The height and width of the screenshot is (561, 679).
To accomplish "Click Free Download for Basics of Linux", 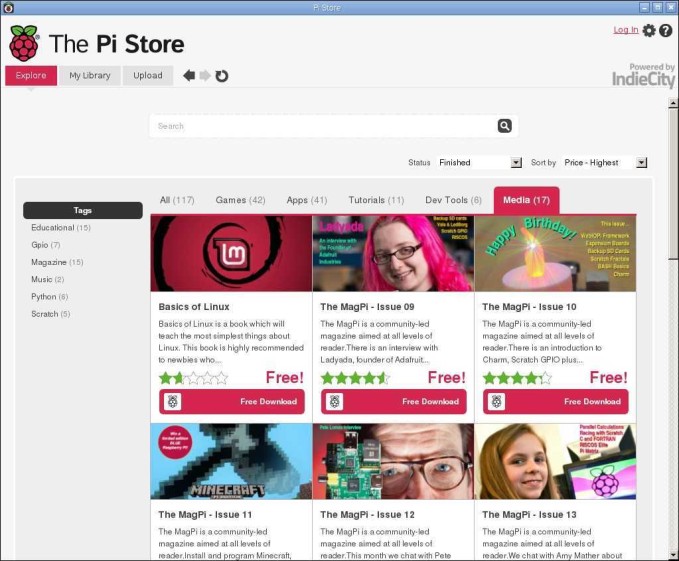I will [232, 401].
